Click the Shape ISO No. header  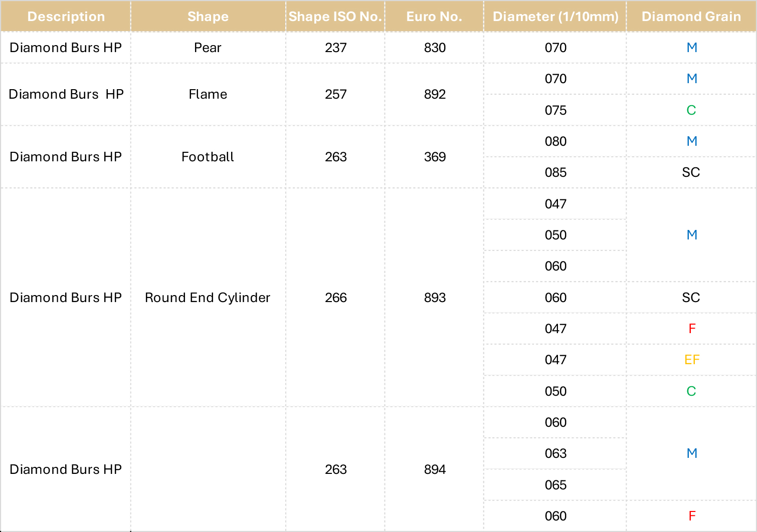pyautogui.click(x=335, y=17)
